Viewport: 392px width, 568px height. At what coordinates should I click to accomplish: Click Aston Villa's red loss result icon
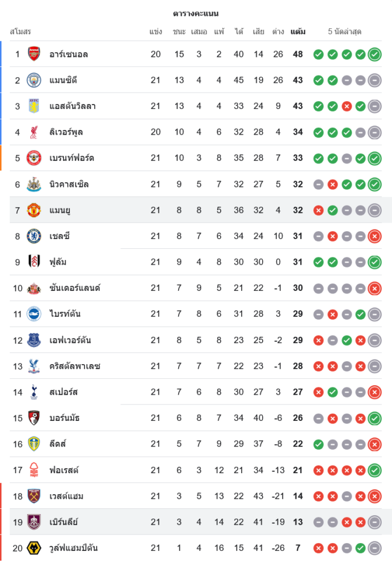[x=347, y=106]
